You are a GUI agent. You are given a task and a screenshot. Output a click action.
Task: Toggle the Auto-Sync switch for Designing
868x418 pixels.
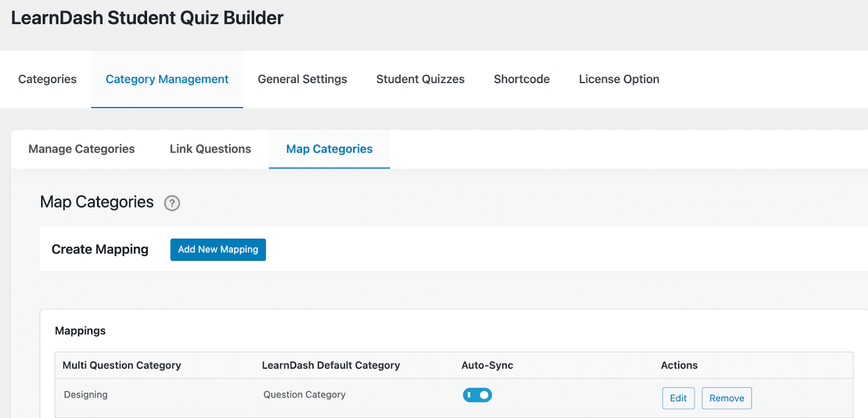coord(477,395)
